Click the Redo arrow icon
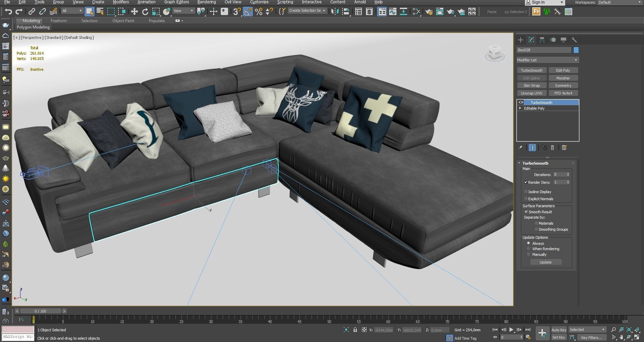 coord(19,12)
